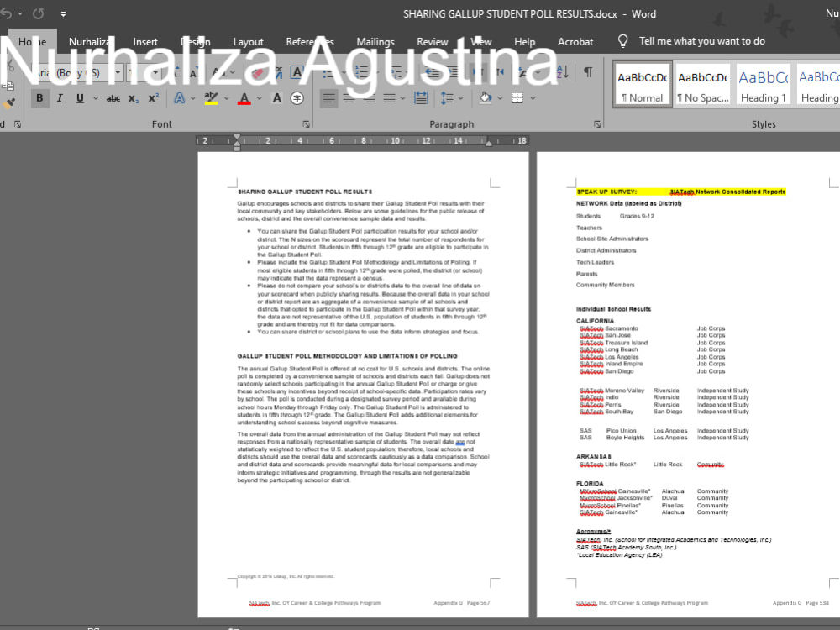
Task: Click the Borders grid icon
Action: coord(517,98)
